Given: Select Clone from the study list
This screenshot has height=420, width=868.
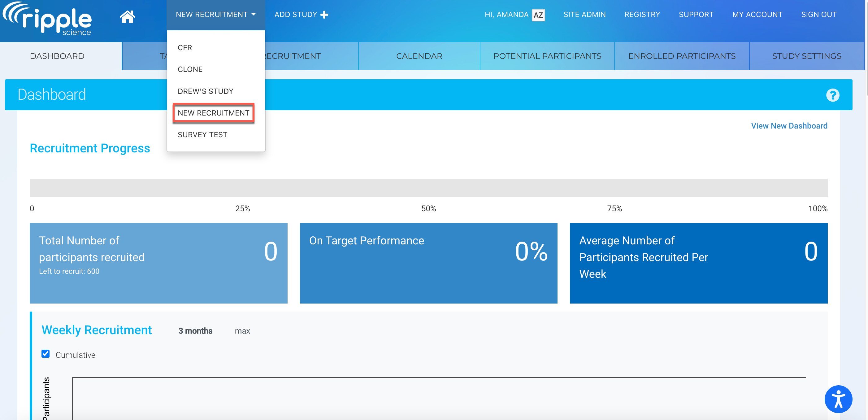Looking at the screenshot, I should point(190,69).
